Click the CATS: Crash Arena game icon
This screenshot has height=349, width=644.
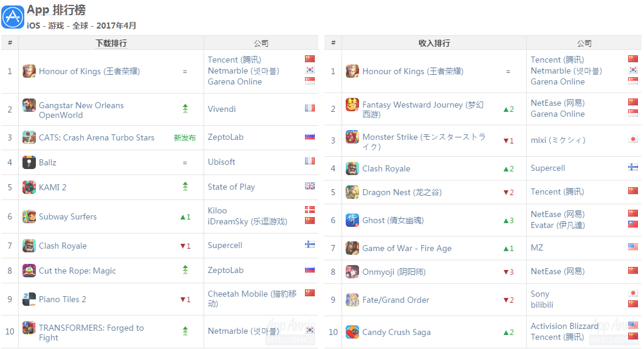point(29,137)
